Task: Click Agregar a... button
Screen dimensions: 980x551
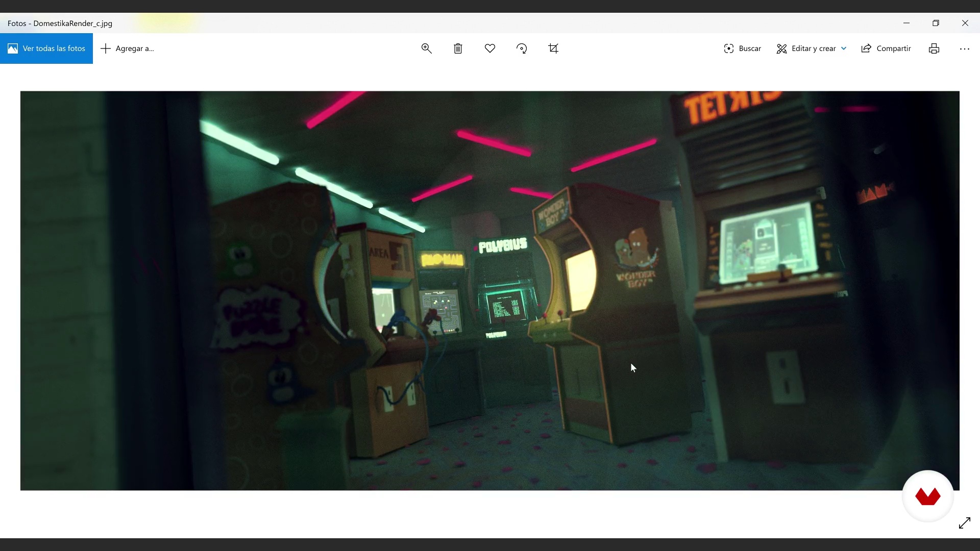Action: point(128,48)
